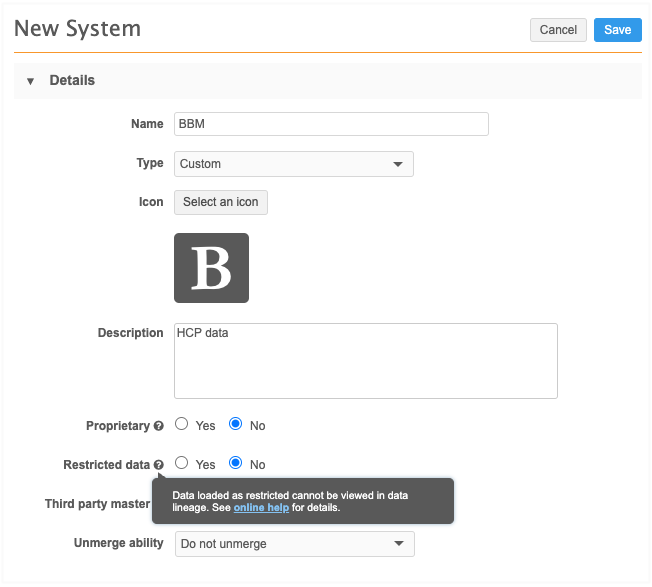Viewport: 652px width, 587px height.
Task: Click into the Description text area
Action: 365,361
